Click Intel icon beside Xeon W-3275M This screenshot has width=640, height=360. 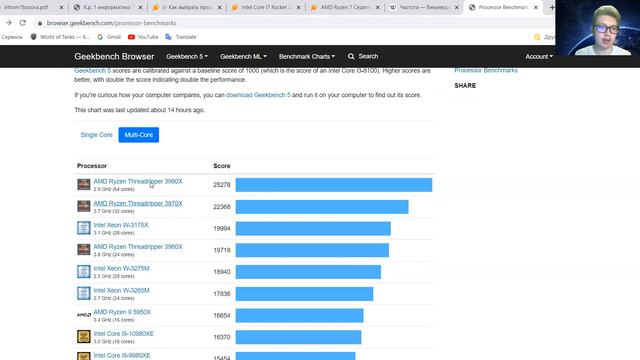click(x=84, y=271)
